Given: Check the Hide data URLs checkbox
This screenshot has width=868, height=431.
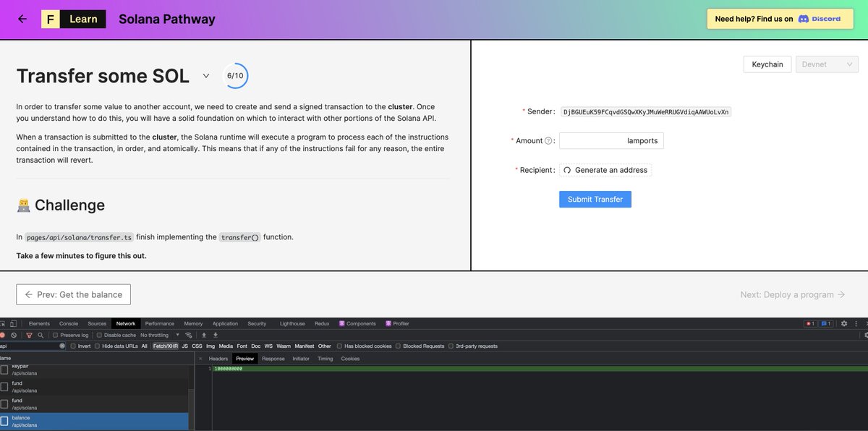Looking at the screenshot, I should pos(97,346).
